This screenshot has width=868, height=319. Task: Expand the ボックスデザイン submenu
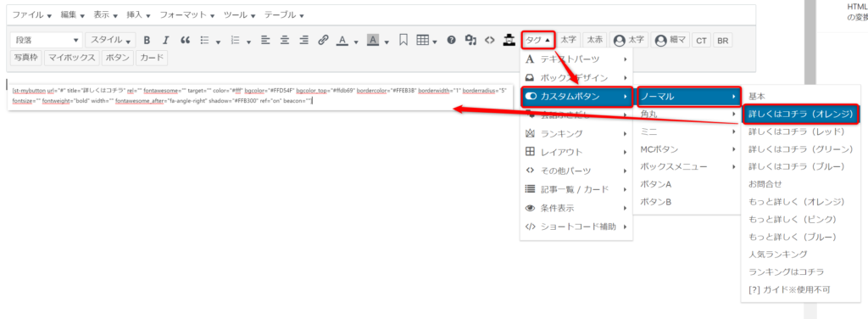click(x=576, y=77)
